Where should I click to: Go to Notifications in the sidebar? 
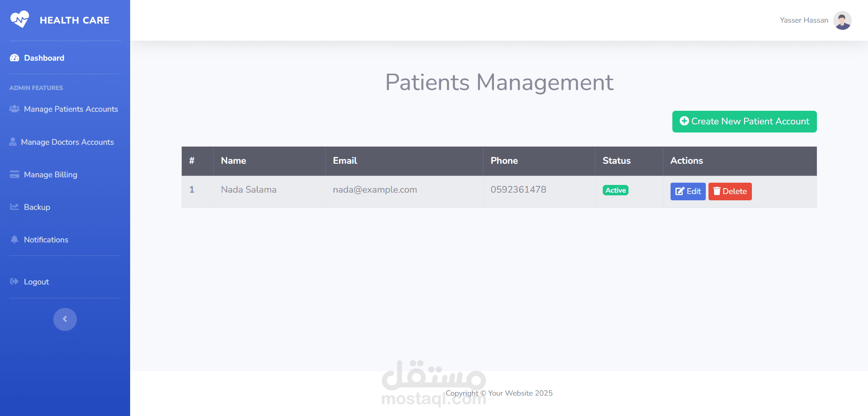tap(46, 240)
